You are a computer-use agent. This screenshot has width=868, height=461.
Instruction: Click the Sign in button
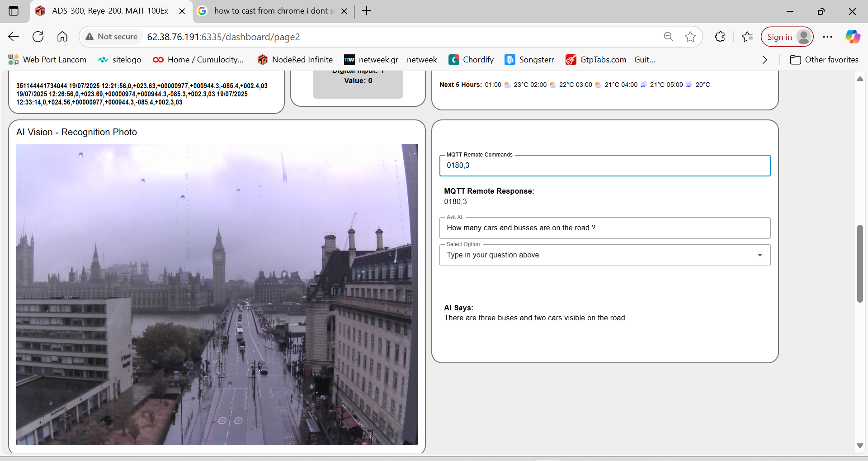pos(787,37)
